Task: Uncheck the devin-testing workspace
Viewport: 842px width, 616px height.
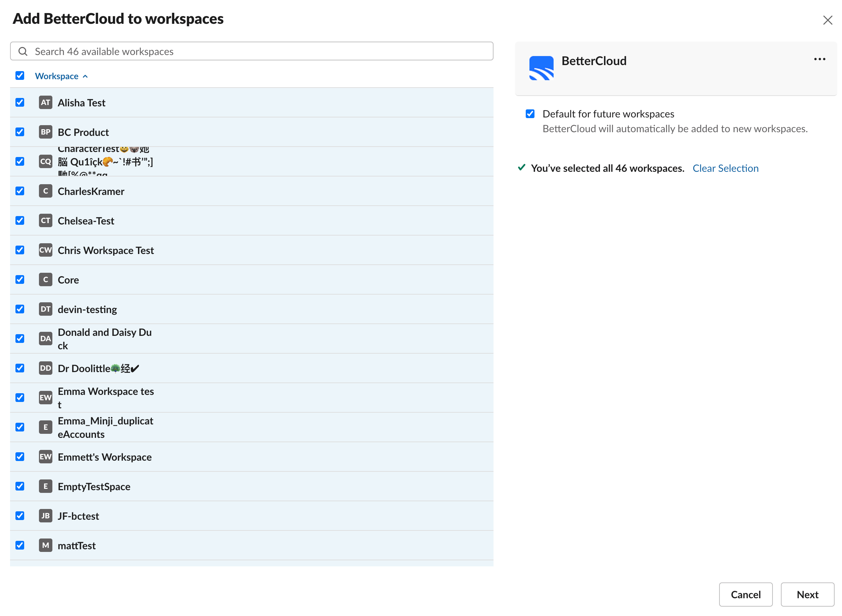Action: click(20, 309)
